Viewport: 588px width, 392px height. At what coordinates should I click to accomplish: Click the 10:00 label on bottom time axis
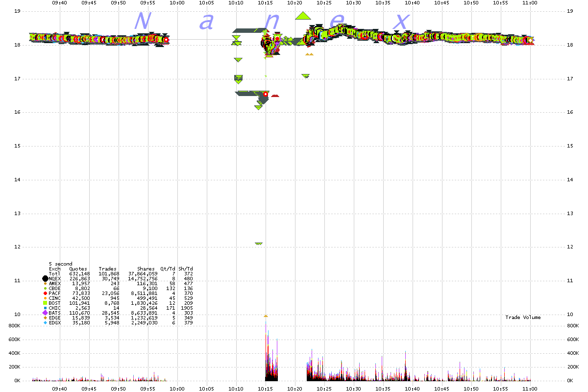coord(177,388)
